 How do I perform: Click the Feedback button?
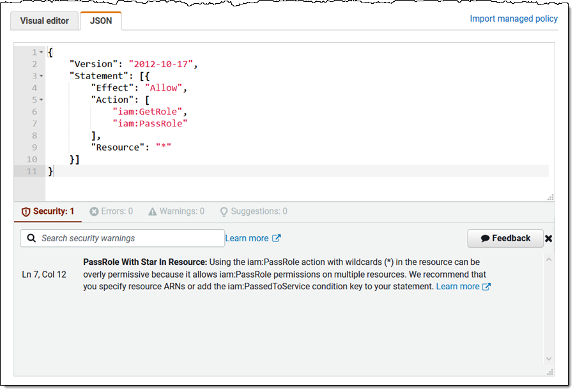point(505,239)
